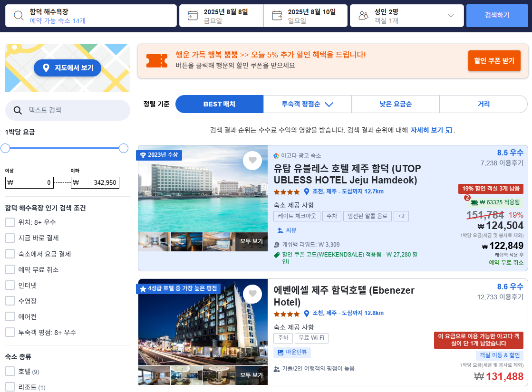Favorite the UTOP UBLESS hotel with heart icon
This screenshot has height=392, width=532.
(x=252, y=160)
